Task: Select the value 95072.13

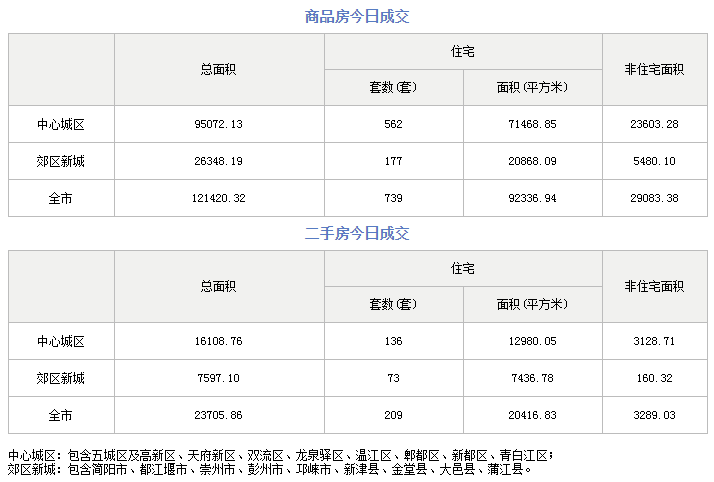Action: (219, 124)
